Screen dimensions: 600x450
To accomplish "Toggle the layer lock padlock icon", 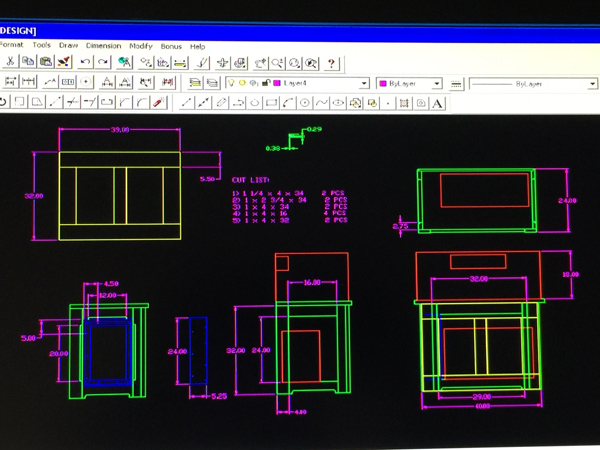I will (266, 84).
